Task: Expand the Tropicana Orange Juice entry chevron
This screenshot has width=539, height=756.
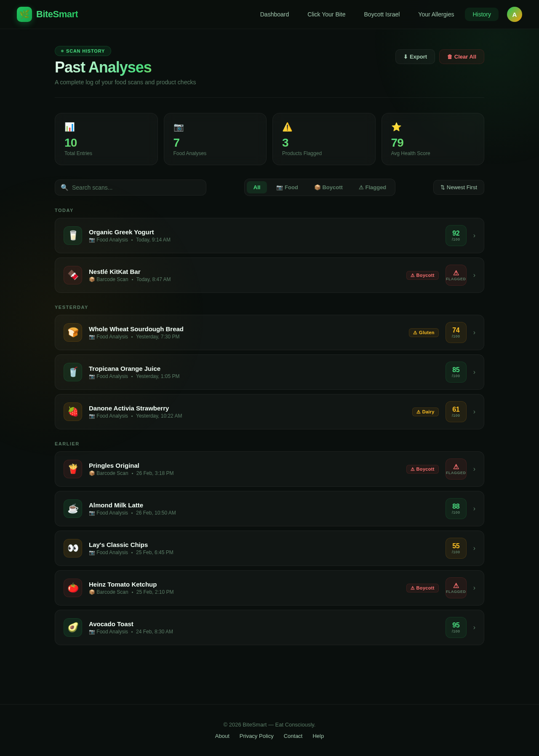Action: pyautogui.click(x=474, y=372)
